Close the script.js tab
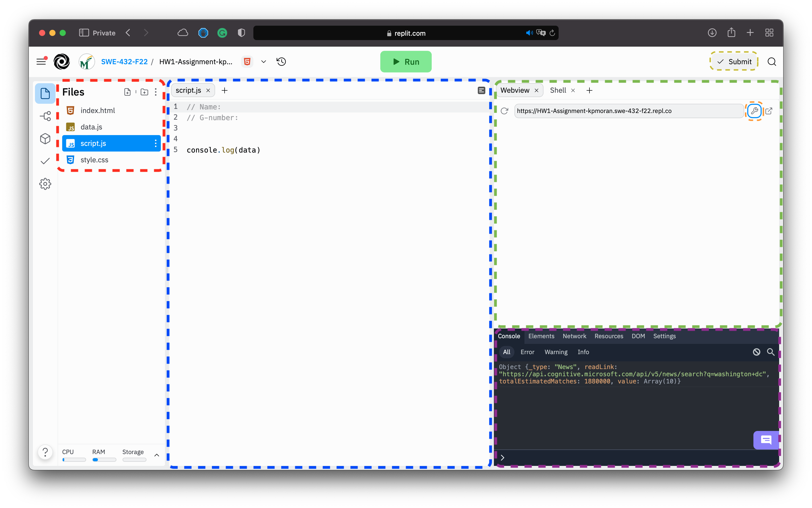The width and height of the screenshot is (812, 508). pyautogui.click(x=208, y=90)
